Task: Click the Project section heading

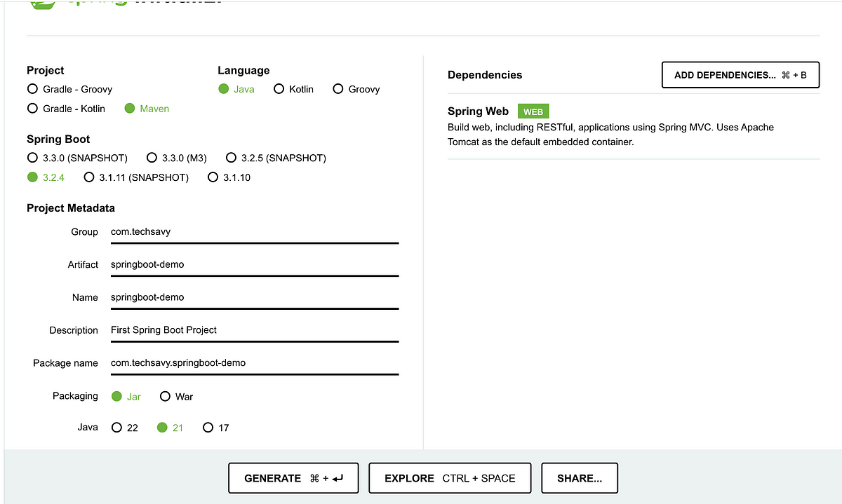Action: pyautogui.click(x=46, y=71)
